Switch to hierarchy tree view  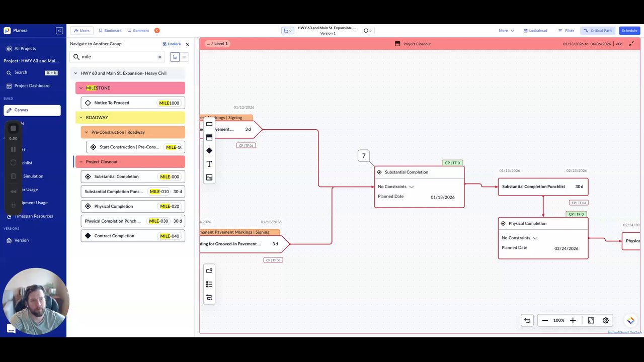click(175, 57)
